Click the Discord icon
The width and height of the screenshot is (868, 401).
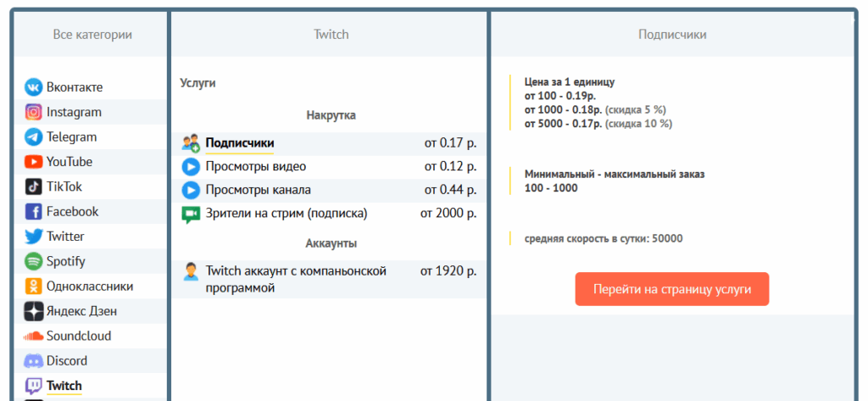tap(34, 361)
